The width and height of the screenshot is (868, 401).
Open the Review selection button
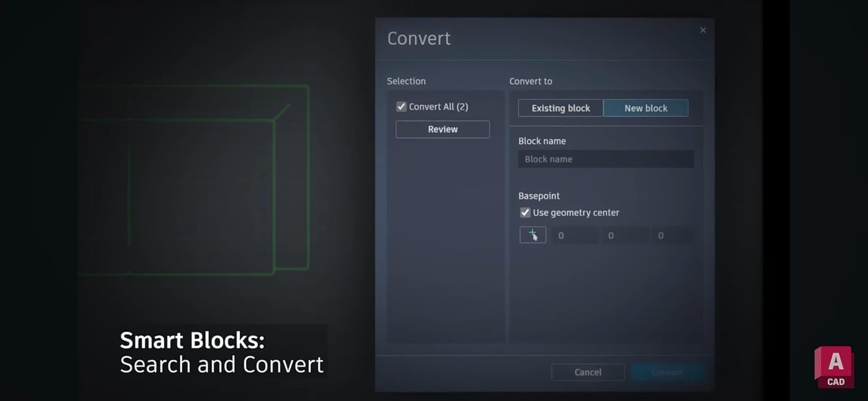tap(443, 129)
